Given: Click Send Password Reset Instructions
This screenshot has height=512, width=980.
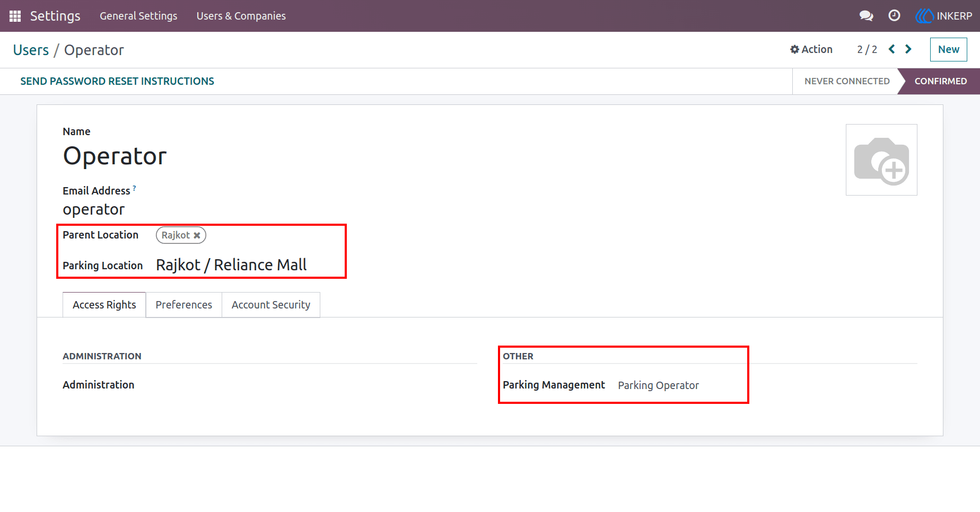Looking at the screenshot, I should pos(117,81).
